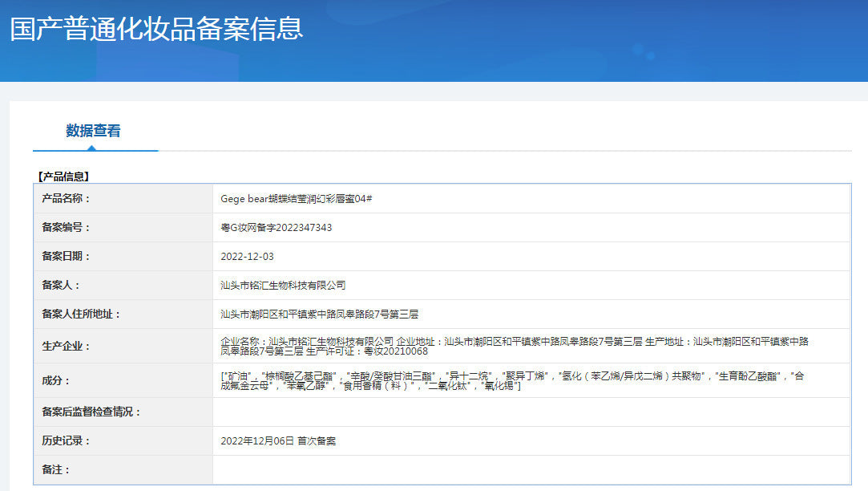The image size is (868, 491).
Task: Click the 国产普通化妆品备案信息 page title
Action: [x=156, y=29]
